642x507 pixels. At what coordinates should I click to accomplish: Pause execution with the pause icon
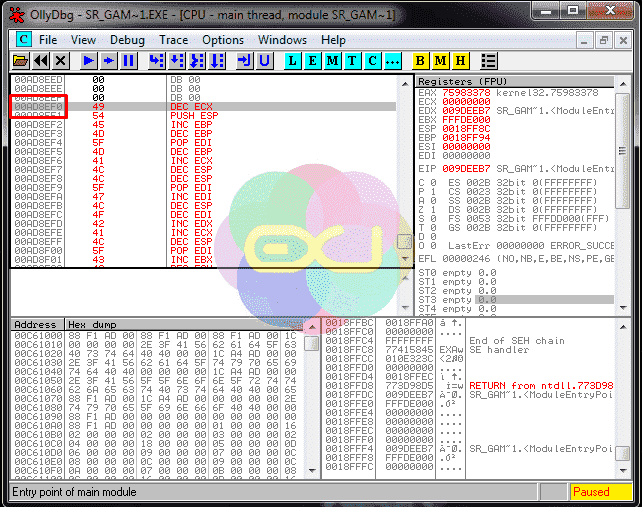click(x=129, y=61)
